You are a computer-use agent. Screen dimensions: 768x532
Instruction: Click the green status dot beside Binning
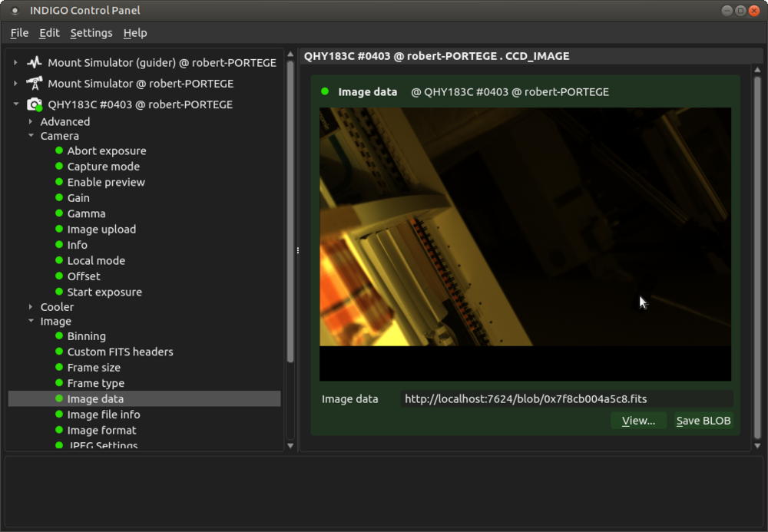(59, 335)
